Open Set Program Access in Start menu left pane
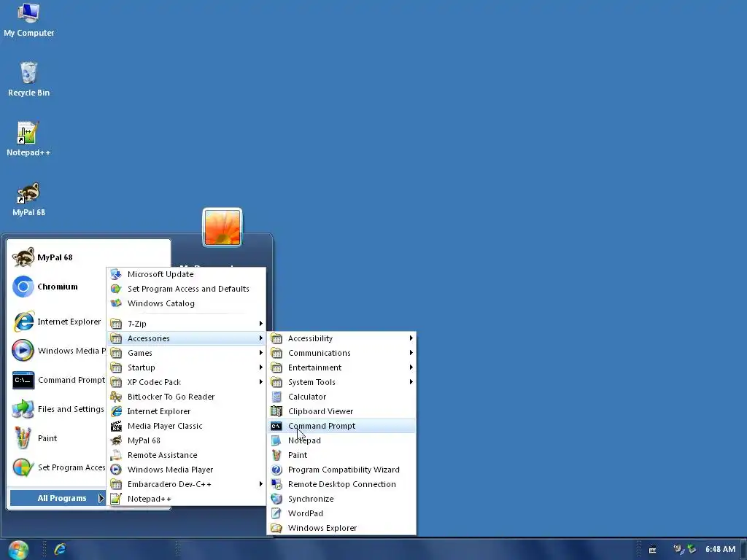 pos(58,467)
